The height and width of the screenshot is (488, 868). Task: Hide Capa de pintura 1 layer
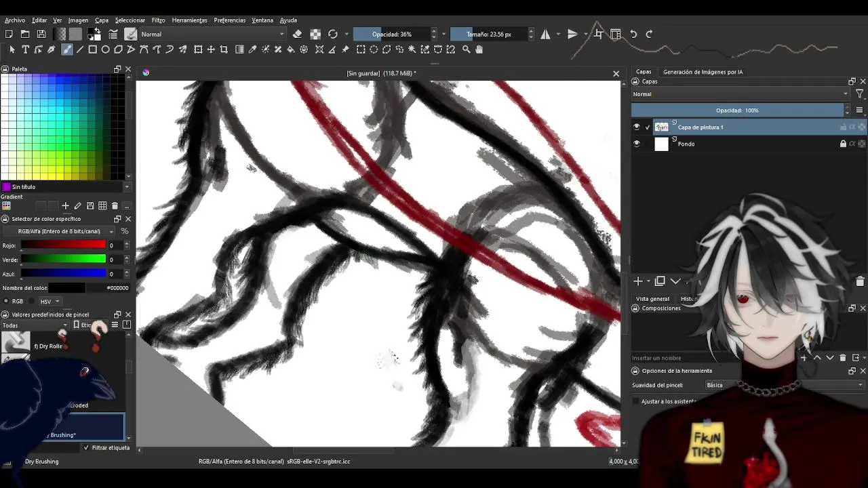point(636,127)
